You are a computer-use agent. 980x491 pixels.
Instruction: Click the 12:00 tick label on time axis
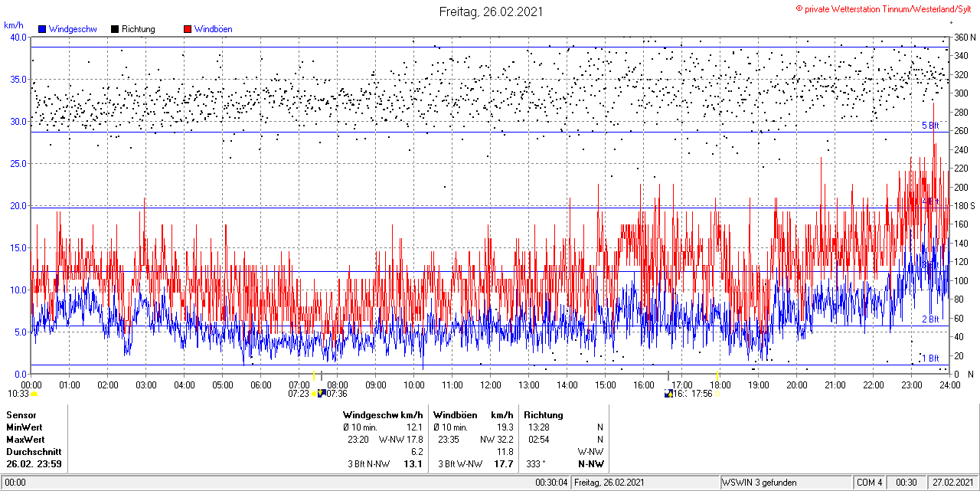coord(491,385)
